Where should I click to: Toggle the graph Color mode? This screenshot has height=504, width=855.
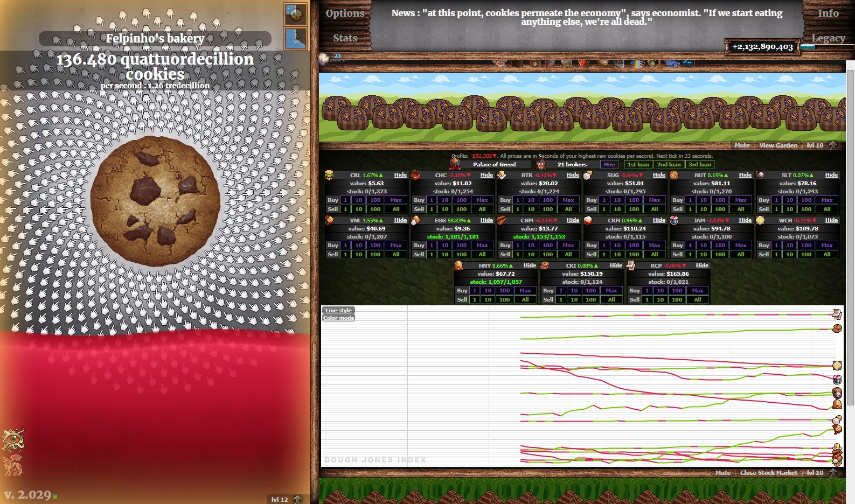click(338, 318)
